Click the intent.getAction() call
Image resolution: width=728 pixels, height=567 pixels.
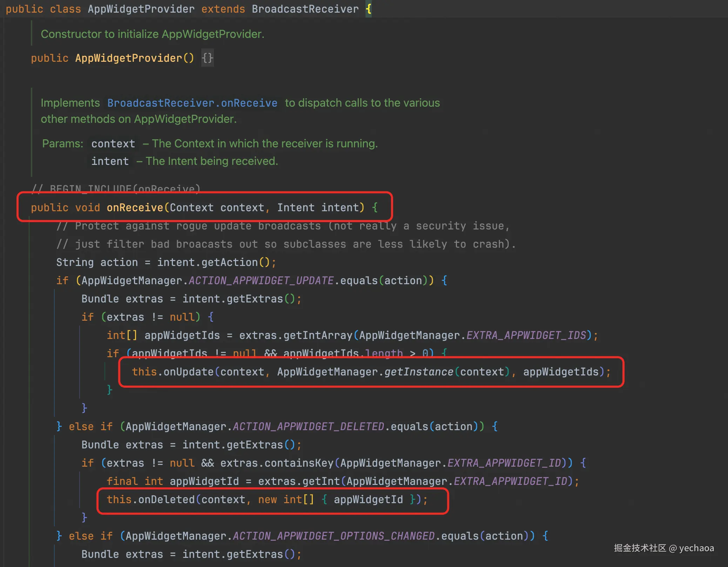coord(229,262)
